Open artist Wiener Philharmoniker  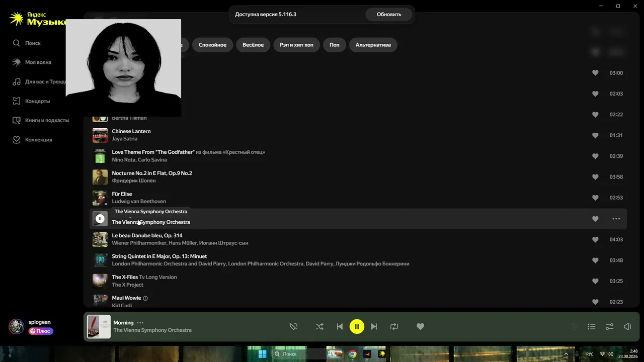(x=139, y=243)
